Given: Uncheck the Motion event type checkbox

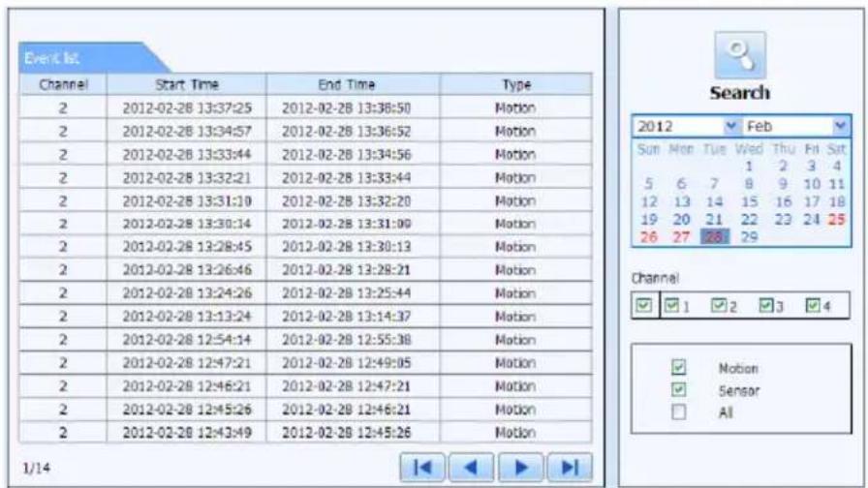Looking at the screenshot, I should [x=679, y=367].
